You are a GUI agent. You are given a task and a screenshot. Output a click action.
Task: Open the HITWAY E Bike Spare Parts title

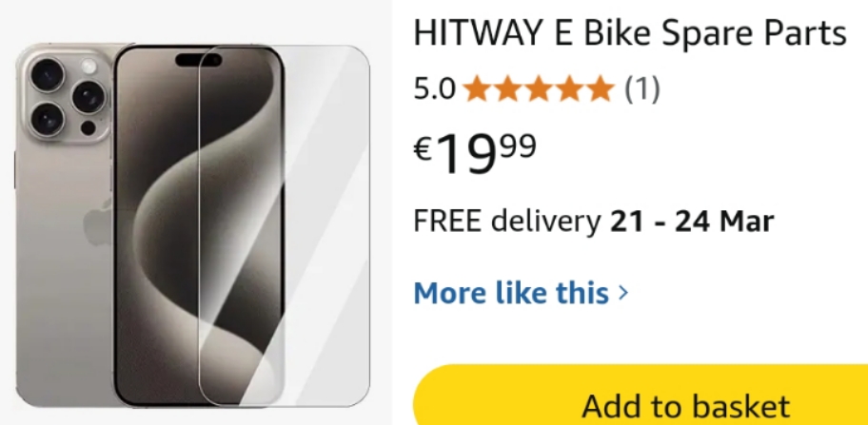(630, 34)
